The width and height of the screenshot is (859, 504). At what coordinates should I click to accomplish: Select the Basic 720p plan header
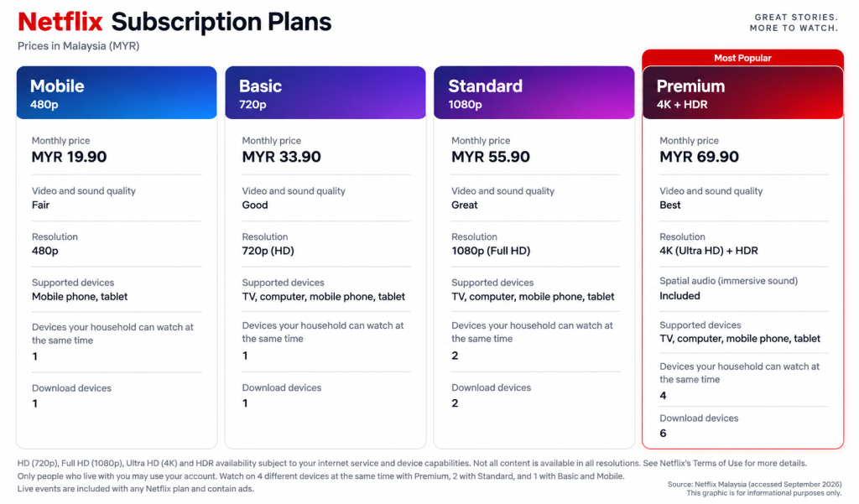tap(325, 92)
